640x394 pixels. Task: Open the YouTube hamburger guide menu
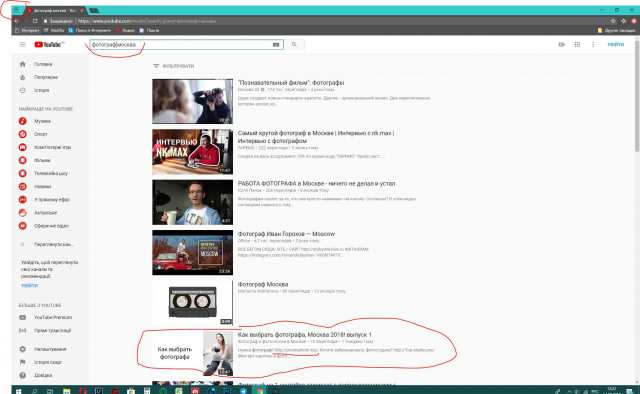[22, 45]
